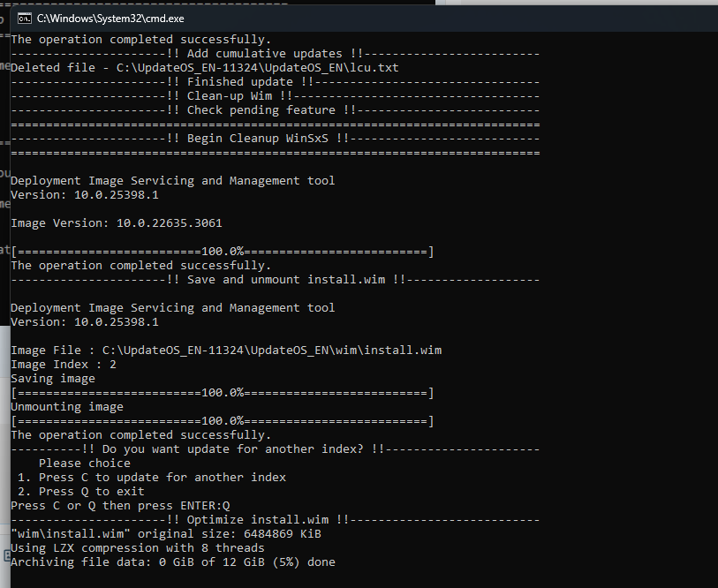Click the 'Check pending feature' line
Screen dimensions: 718x588
pyautogui.click(x=276, y=110)
